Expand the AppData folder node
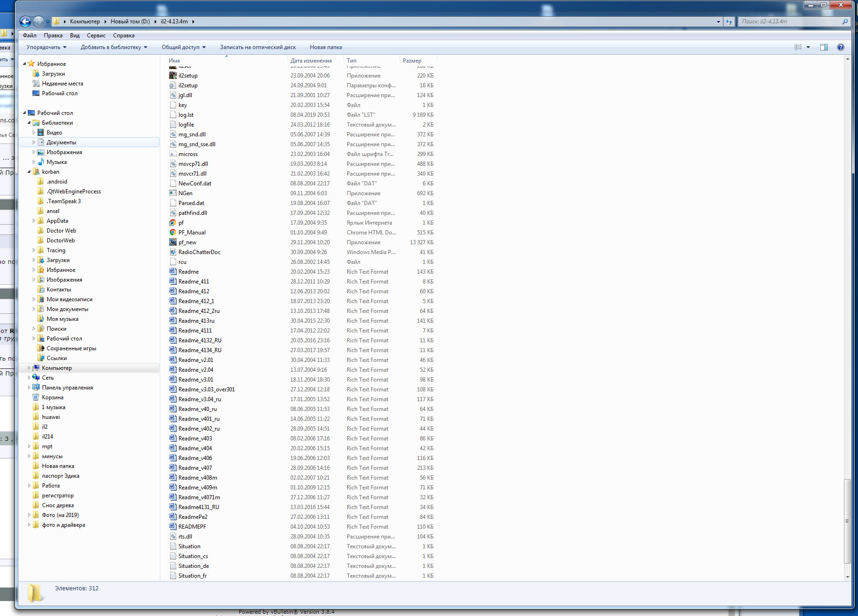The height and width of the screenshot is (616, 858). pos(34,221)
